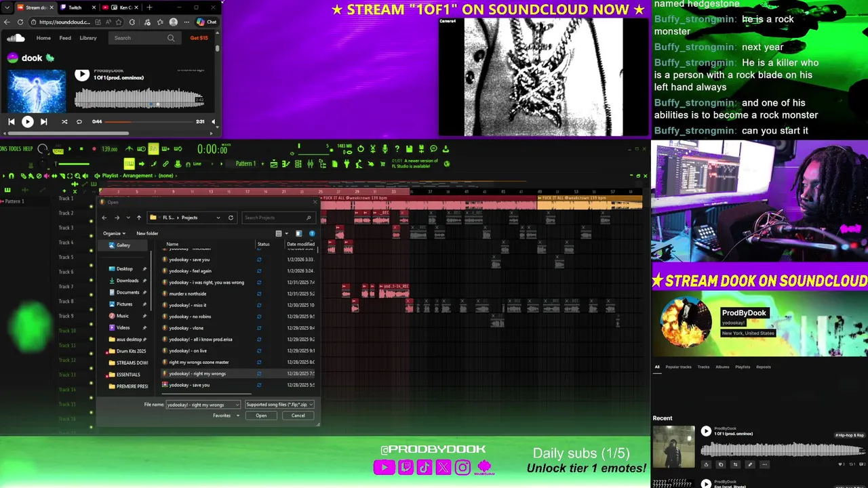Toggle shuffle in SoundCloud player bar

(x=64, y=121)
